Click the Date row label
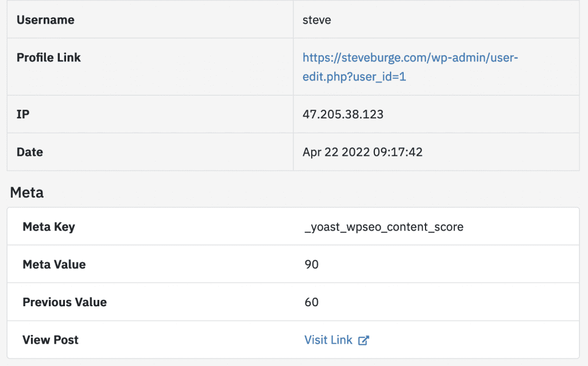 (30, 152)
